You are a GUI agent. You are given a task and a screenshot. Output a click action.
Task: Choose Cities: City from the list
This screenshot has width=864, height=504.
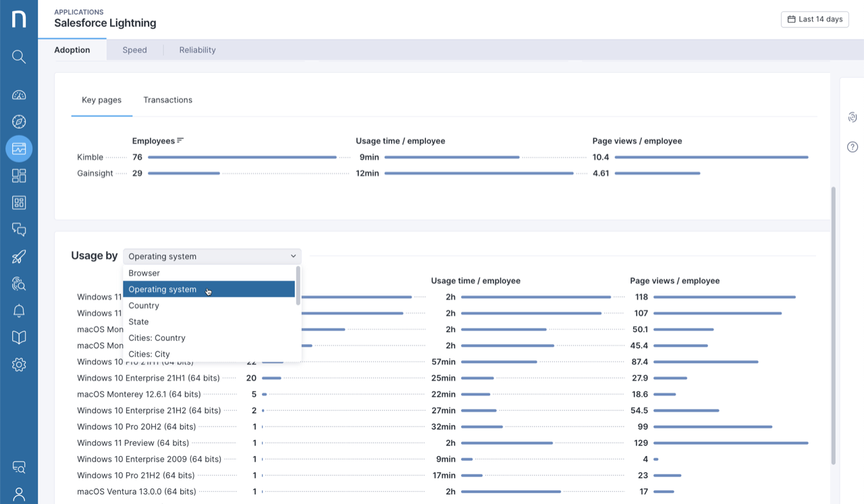209,354
